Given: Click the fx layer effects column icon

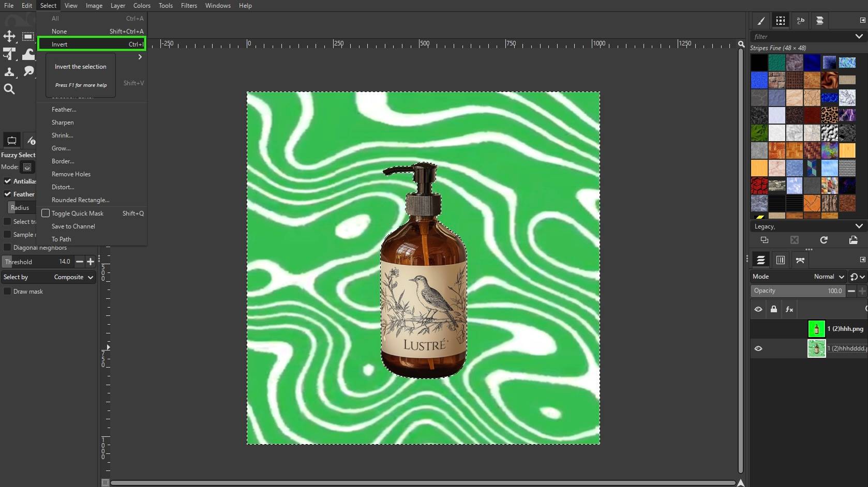Looking at the screenshot, I should pos(789,309).
